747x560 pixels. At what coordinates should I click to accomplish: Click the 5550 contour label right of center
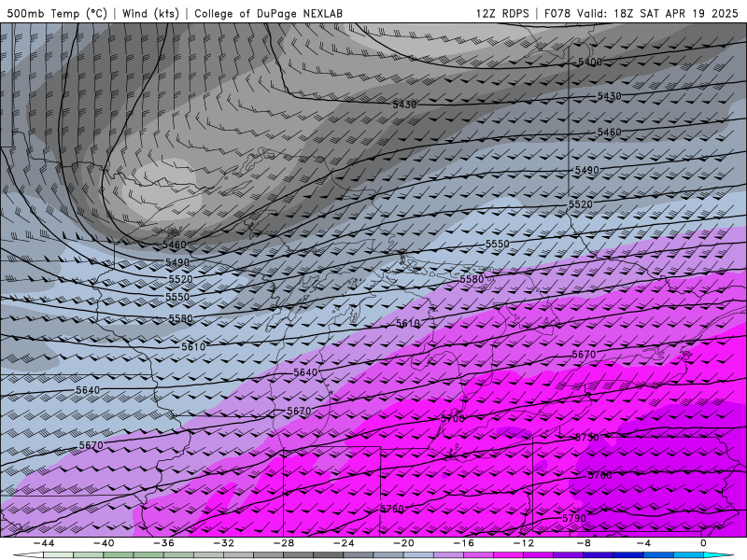point(498,244)
